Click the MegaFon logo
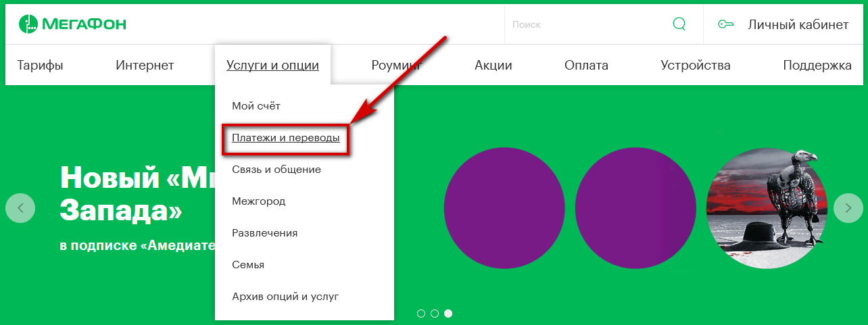 pyautogui.click(x=72, y=25)
